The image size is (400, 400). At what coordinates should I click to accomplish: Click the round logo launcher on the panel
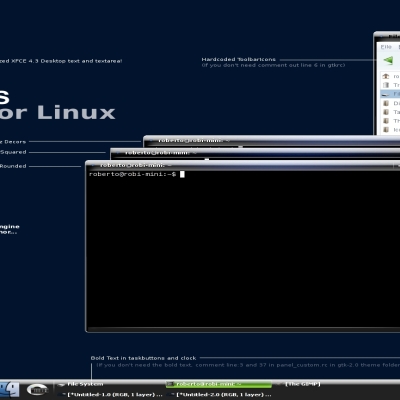point(37,389)
